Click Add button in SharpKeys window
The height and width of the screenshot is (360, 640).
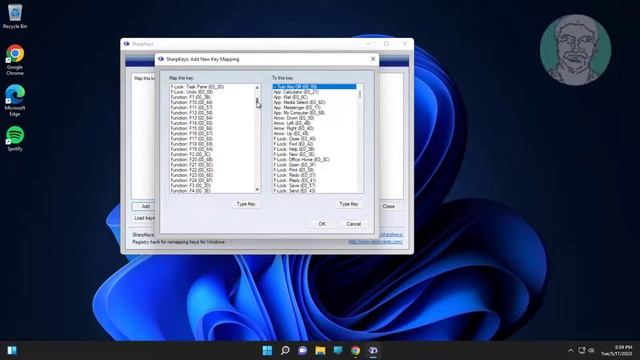point(145,207)
